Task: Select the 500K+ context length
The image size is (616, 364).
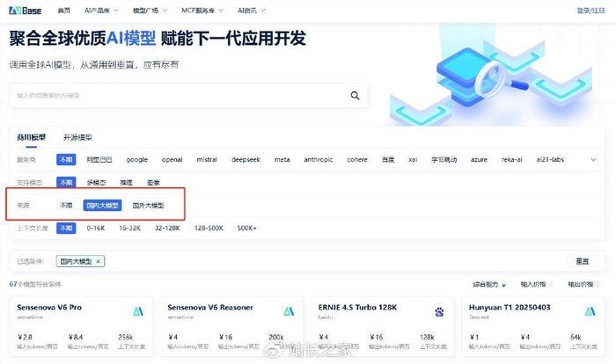Action: [x=246, y=228]
